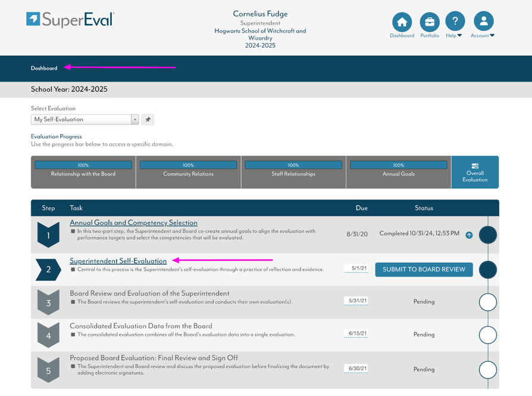532x396 pixels.
Task: Edit the 5/31/21 due date field
Action: pyautogui.click(x=356, y=301)
